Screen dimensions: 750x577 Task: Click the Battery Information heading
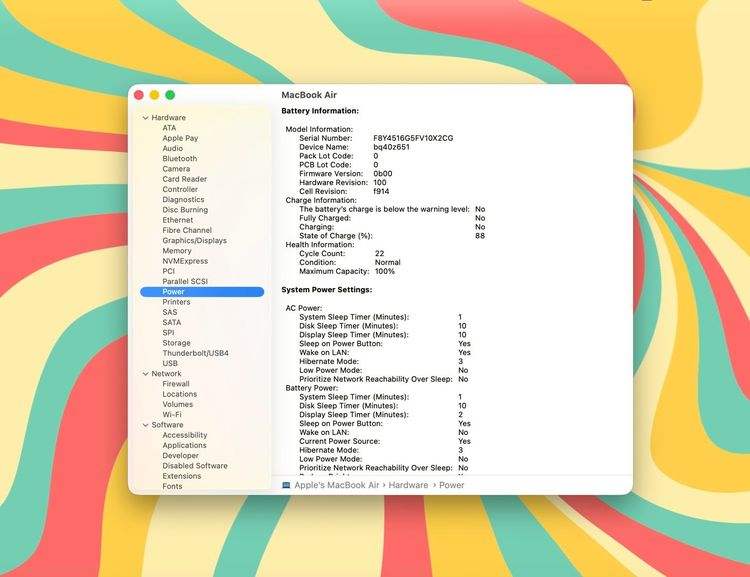coord(320,111)
